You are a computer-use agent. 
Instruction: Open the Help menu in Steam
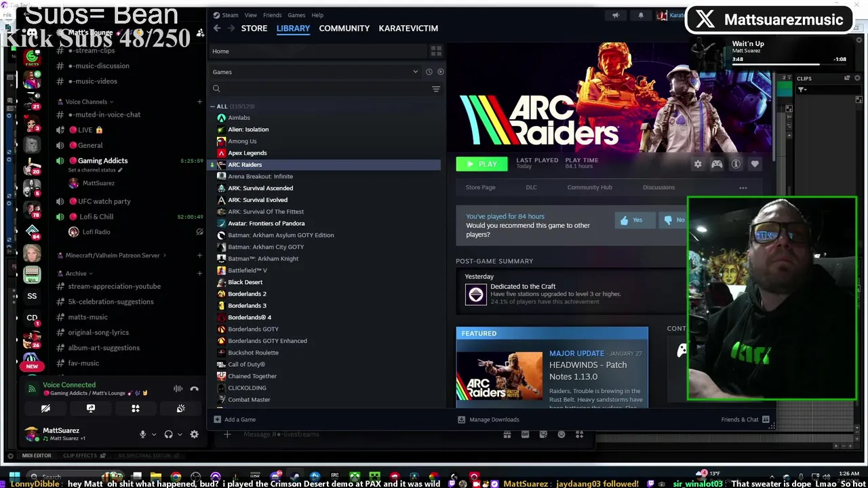pyautogui.click(x=317, y=15)
